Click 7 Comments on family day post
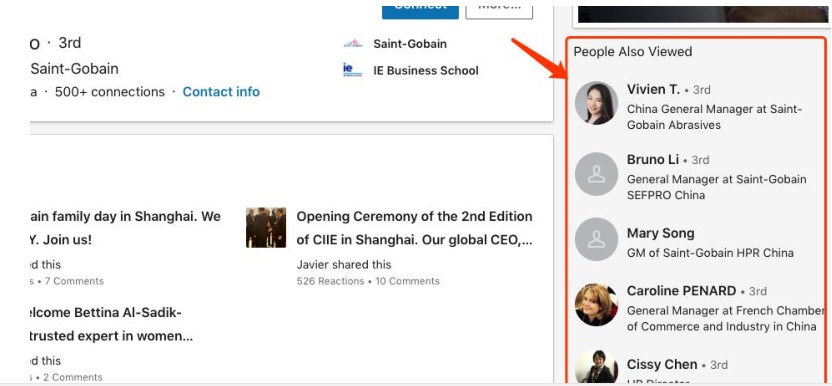The image size is (832, 386). [74, 281]
